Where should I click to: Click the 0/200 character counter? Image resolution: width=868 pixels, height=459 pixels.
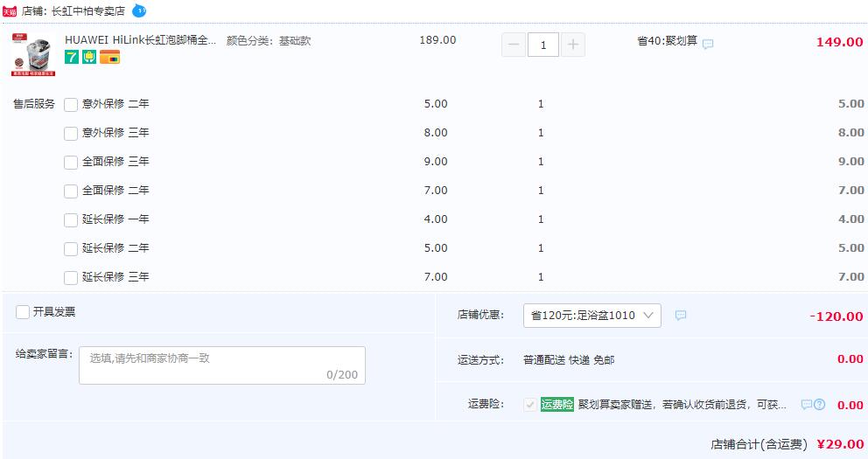coord(341,374)
